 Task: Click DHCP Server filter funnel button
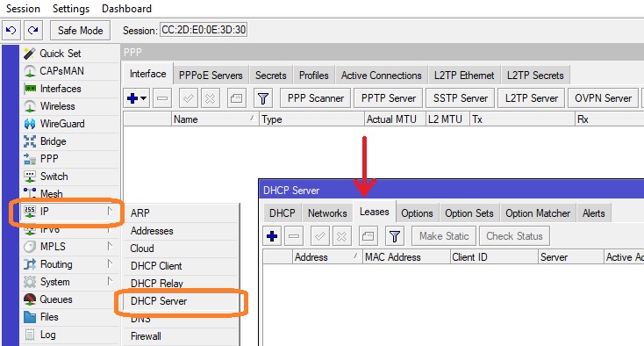(394, 236)
